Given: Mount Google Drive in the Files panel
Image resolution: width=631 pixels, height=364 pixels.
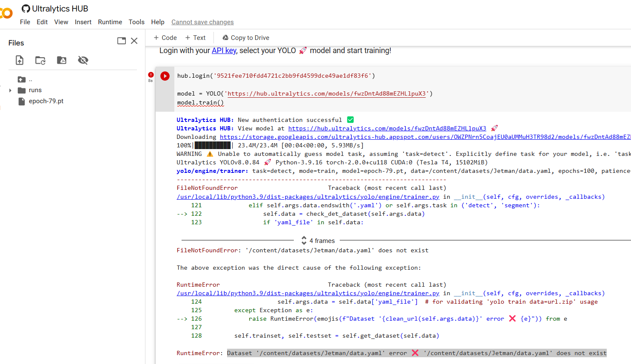Looking at the screenshot, I should [x=61, y=60].
